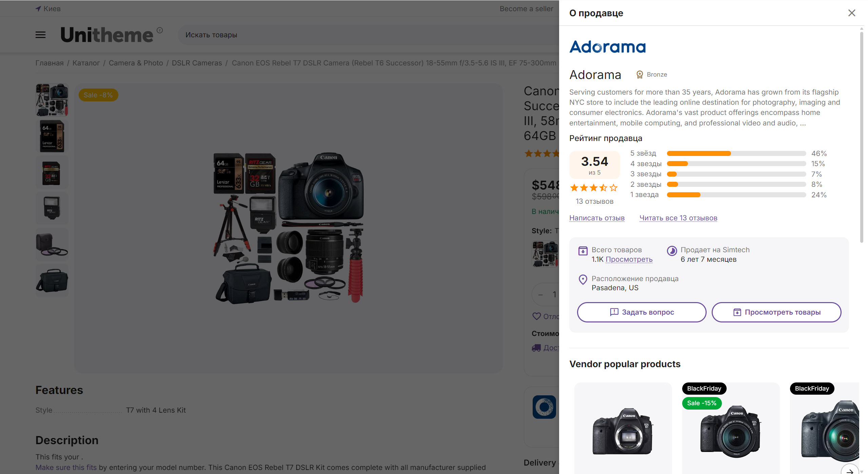Click the 1 звезда rating bar
868x474 pixels.
click(736, 195)
